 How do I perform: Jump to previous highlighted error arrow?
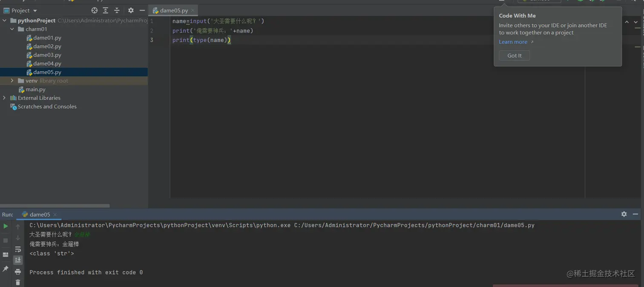pos(627,22)
